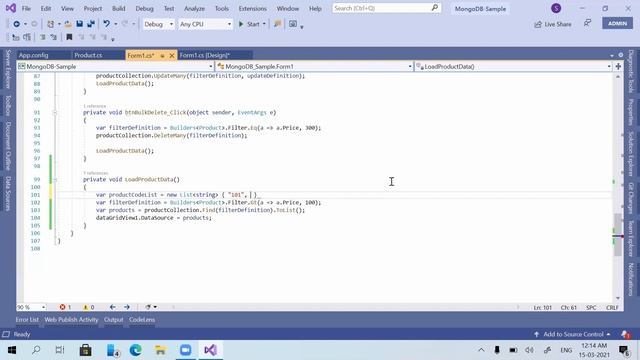Image resolution: width=640 pixels, height=360 pixels.
Task: Click the Navigate Backward toolbar icon
Action: [17, 24]
